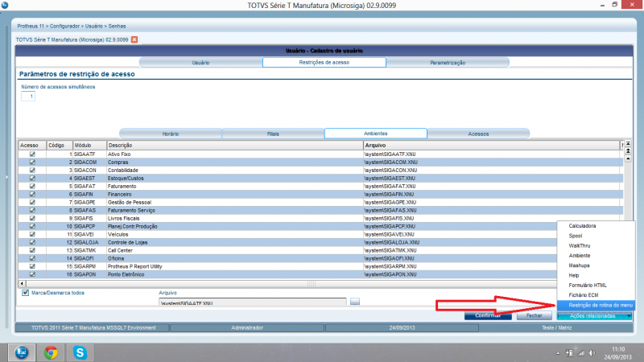Select the Oficina row description
This screenshot has width=644, height=362.
pos(234,258)
